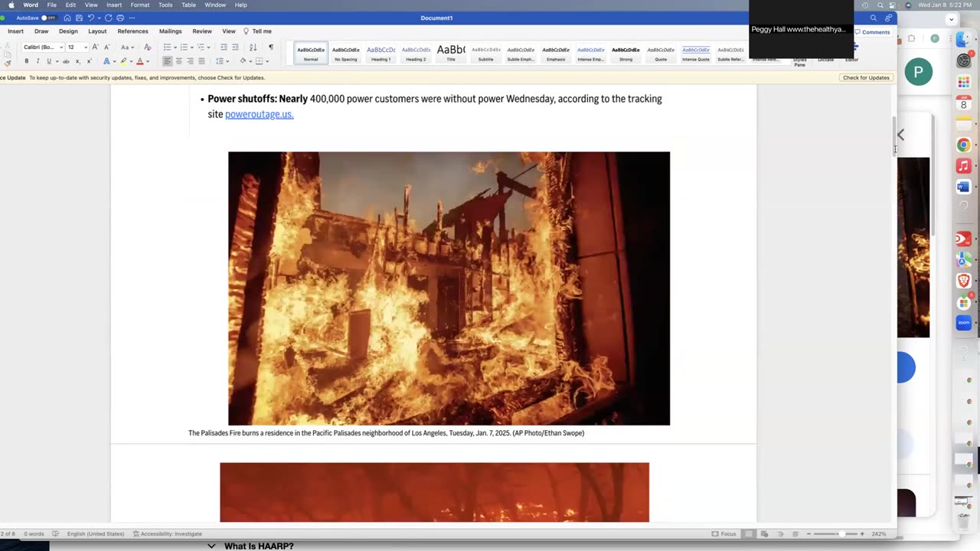Click the Format Painter brush icon
The width and height of the screenshot is (980, 551).
[x=8, y=63]
